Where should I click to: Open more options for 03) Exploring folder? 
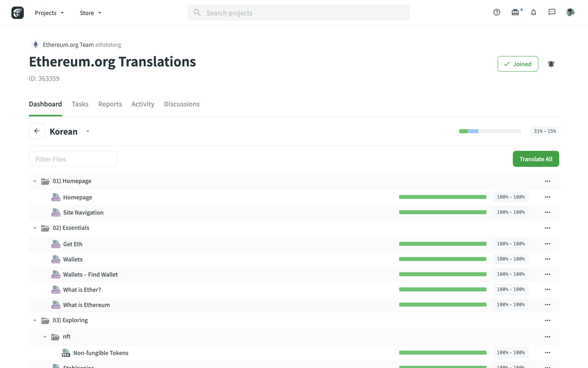pyautogui.click(x=548, y=320)
